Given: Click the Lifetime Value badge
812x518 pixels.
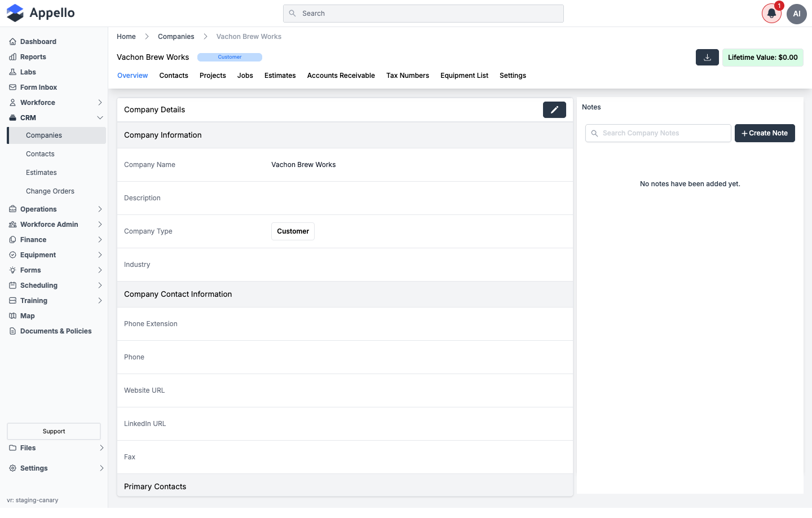Looking at the screenshot, I should coord(763,58).
